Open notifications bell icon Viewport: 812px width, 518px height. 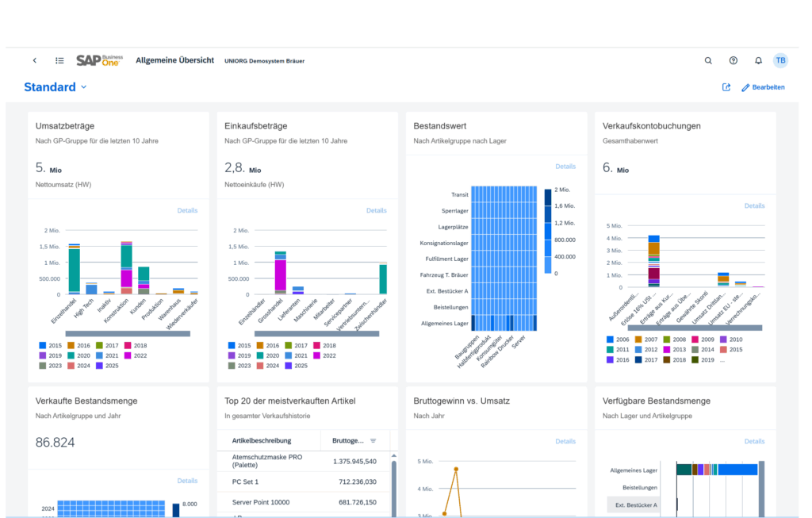point(758,60)
